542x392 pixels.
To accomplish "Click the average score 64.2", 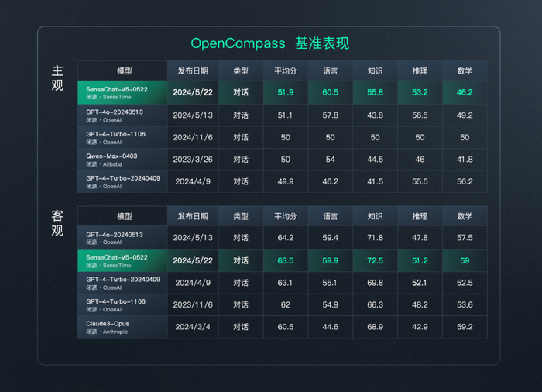I will [x=286, y=238].
